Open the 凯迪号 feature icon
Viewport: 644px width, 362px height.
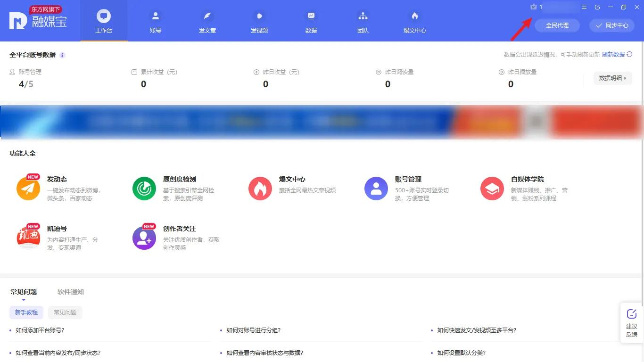coord(28,237)
